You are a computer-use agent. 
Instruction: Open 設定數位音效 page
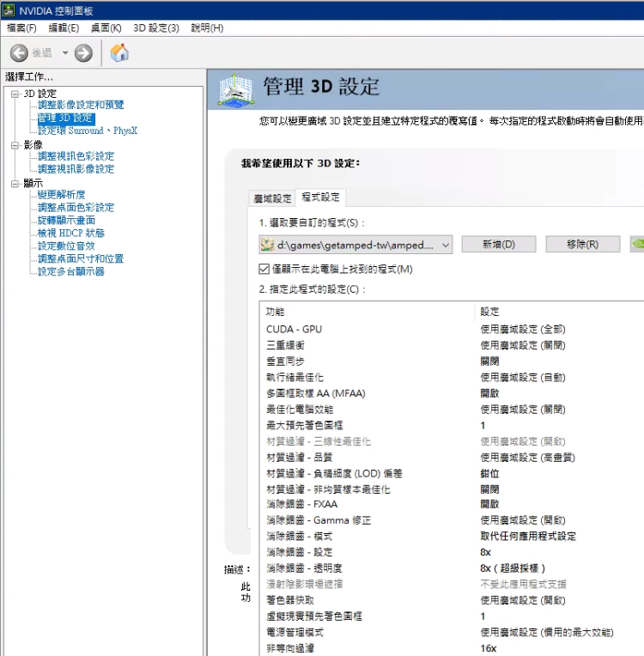click(66, 246)
